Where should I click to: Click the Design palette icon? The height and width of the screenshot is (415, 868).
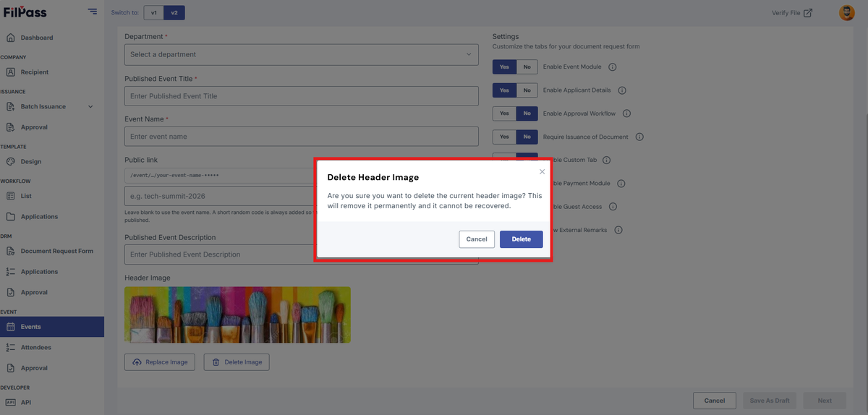click(x=10, y=162)
